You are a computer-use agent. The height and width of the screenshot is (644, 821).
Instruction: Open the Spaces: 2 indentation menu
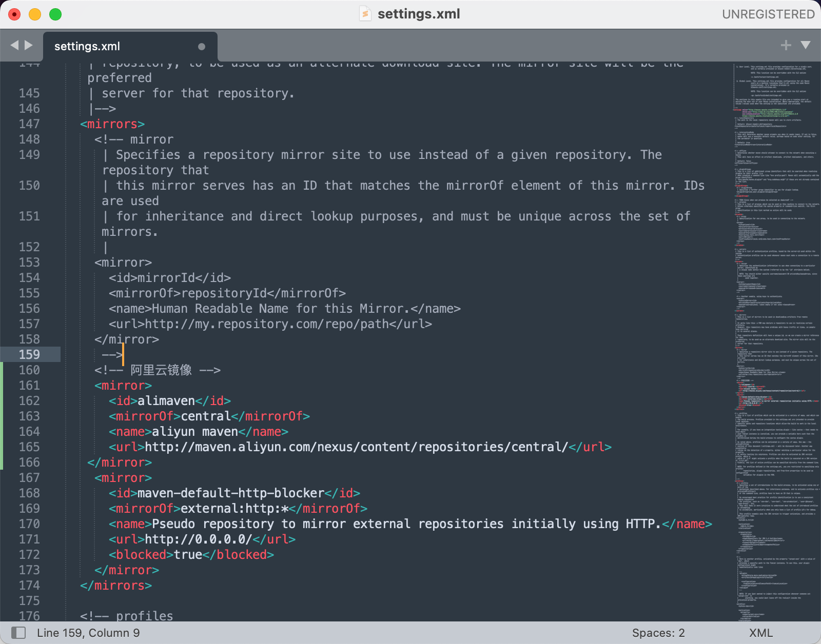[658, 633]
